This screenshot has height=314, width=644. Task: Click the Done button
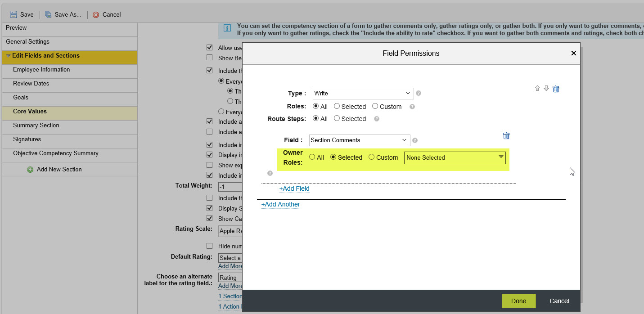[518, 301]
